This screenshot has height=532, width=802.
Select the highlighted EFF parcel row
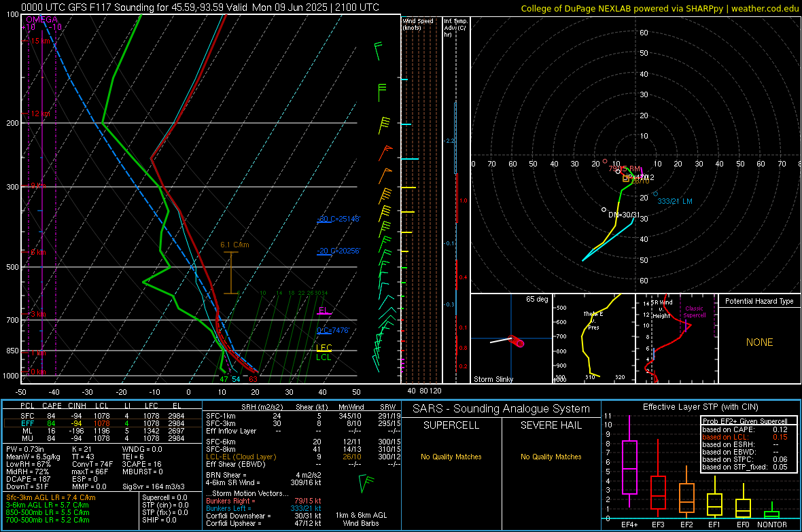(x=103, y=423)
